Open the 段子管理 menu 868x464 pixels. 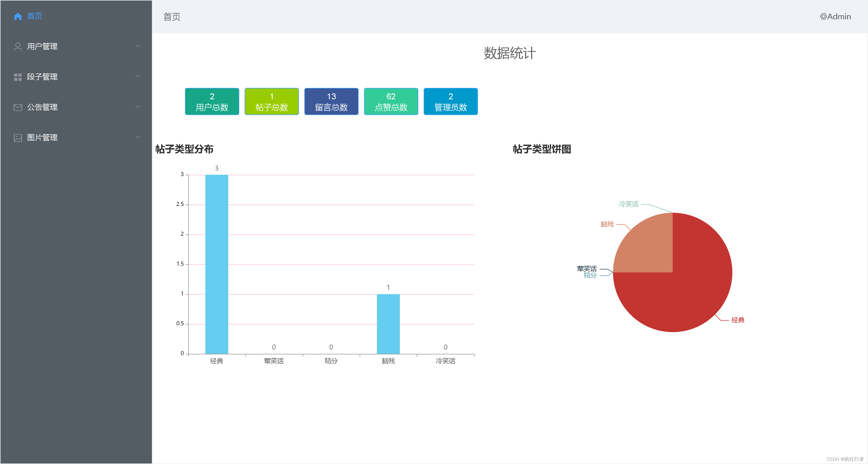click(76, 77)
